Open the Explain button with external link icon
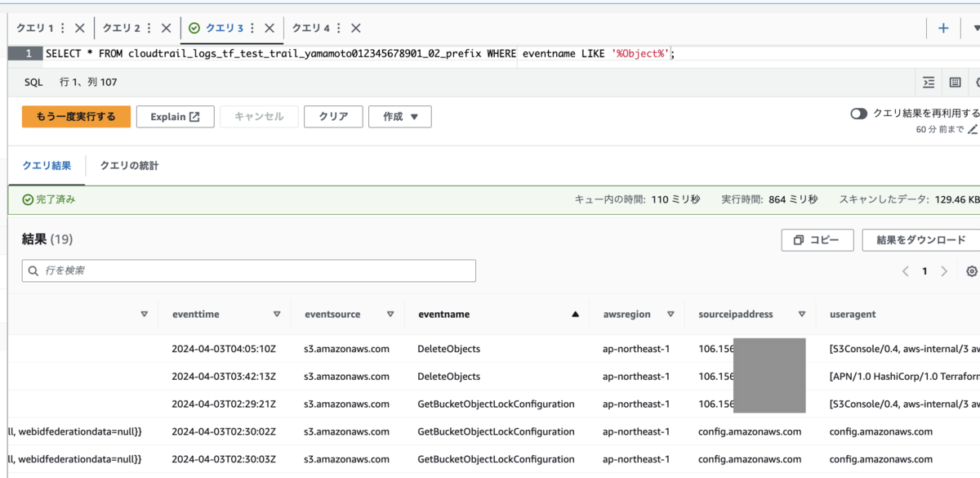Image resolution: width=980 pixels, height=478 pixels. tap(175, 117)
